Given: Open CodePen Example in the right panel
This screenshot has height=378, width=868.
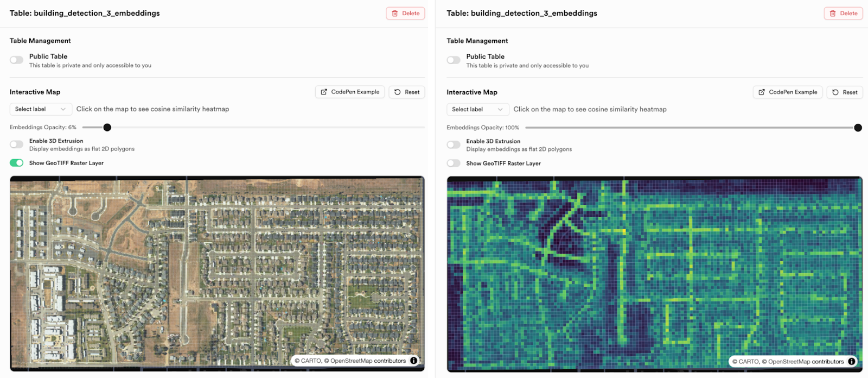Looking at the screenshot, I should (788, 92).
